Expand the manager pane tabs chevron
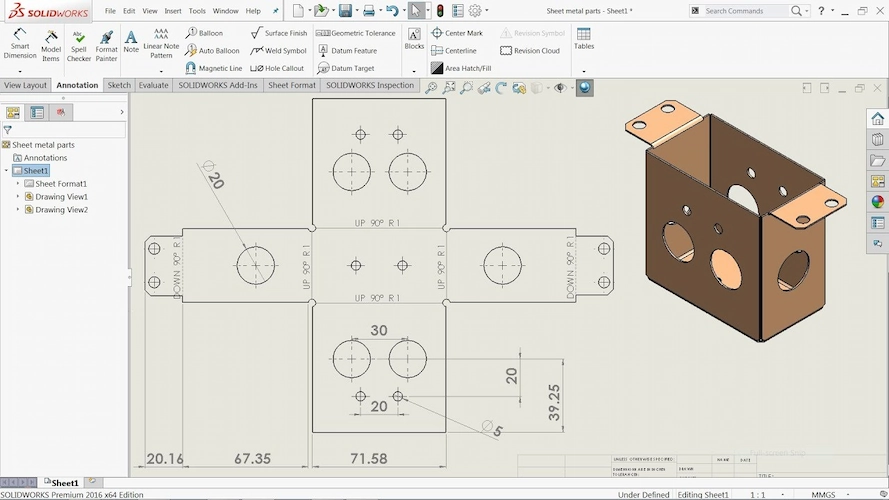889x500 pixels. [122, 112]
